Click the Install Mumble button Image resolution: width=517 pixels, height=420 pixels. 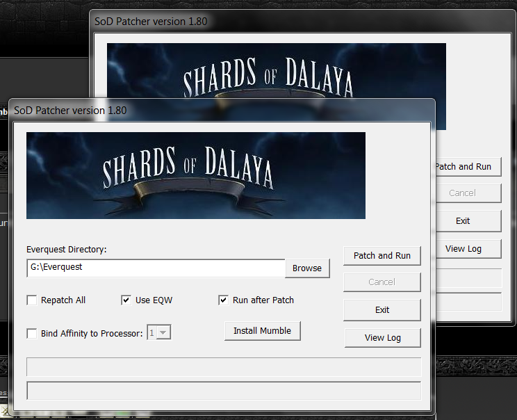point(263,331)
